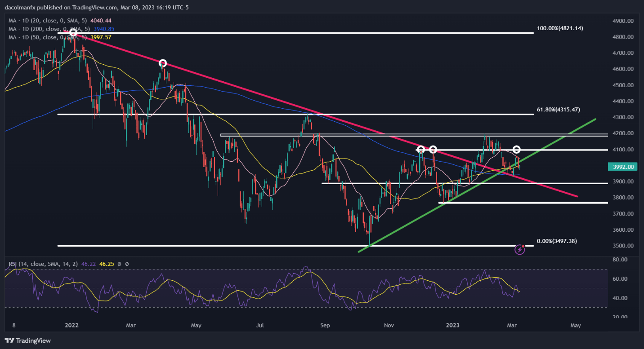Click the MA 50 value 3997.57
This screenshot has height=349, width=644.
101,37
